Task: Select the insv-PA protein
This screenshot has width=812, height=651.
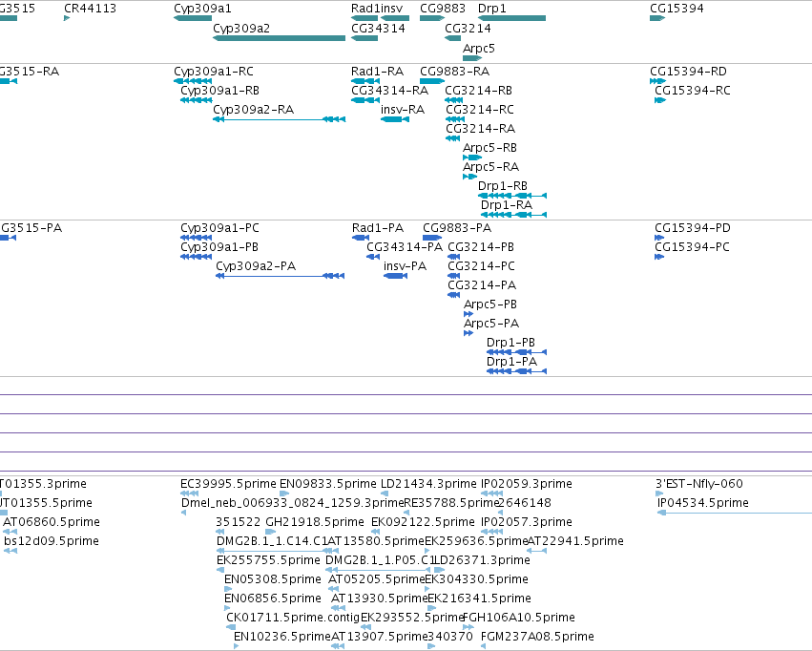Action: (x=395, y=276)
